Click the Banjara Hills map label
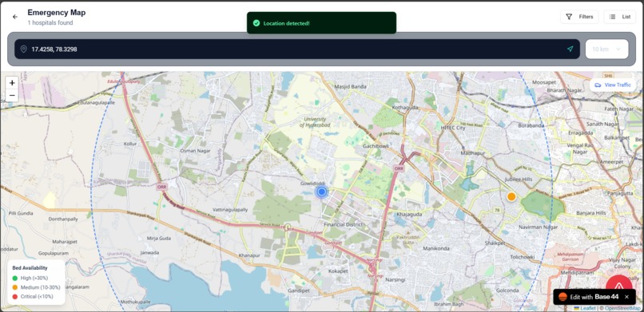The image size is (644, 312). [591, 213]
